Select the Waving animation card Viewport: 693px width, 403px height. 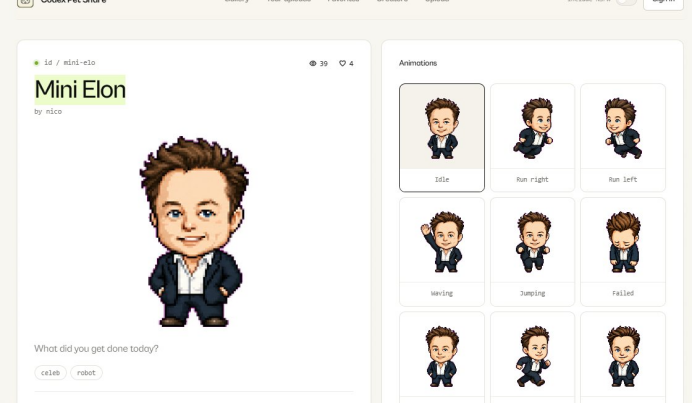pyautogui.click(x=442, y=252)
